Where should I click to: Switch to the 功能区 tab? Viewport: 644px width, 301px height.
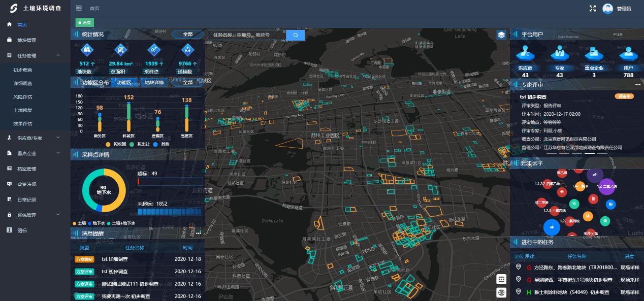(x=123, y=82)
